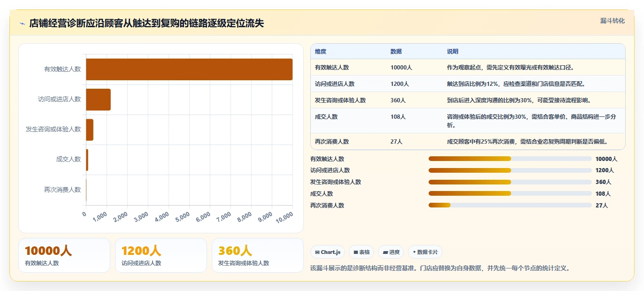Click the description 触达到店比例为12%
The image size is (644, 291).
click(516, 84)
